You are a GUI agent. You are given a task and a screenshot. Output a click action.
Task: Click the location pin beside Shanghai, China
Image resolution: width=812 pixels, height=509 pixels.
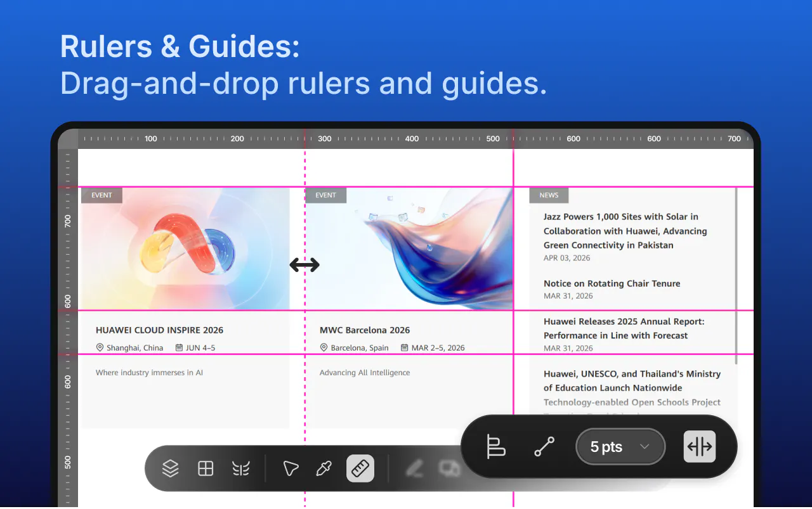[x=100, y=347]
